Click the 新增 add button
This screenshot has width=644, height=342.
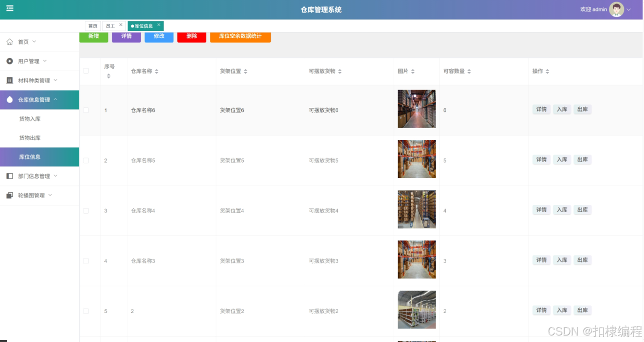(93, 36)
